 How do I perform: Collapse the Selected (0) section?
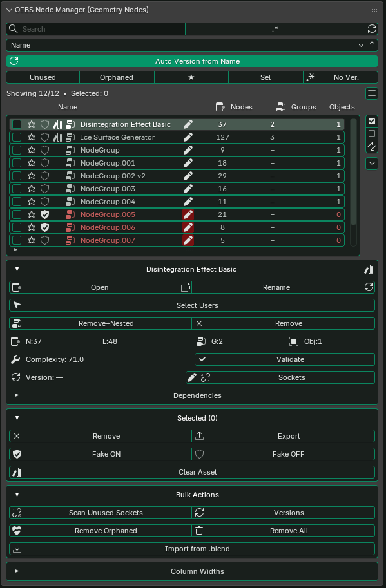click(x=17, y=418)
